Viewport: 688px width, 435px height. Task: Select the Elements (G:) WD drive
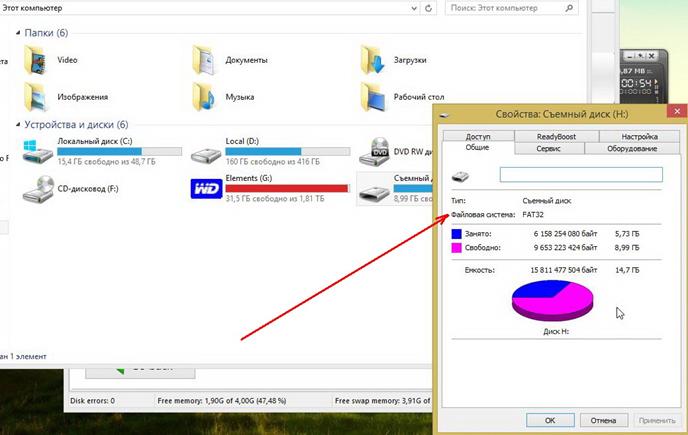click(x=206, y=187)
